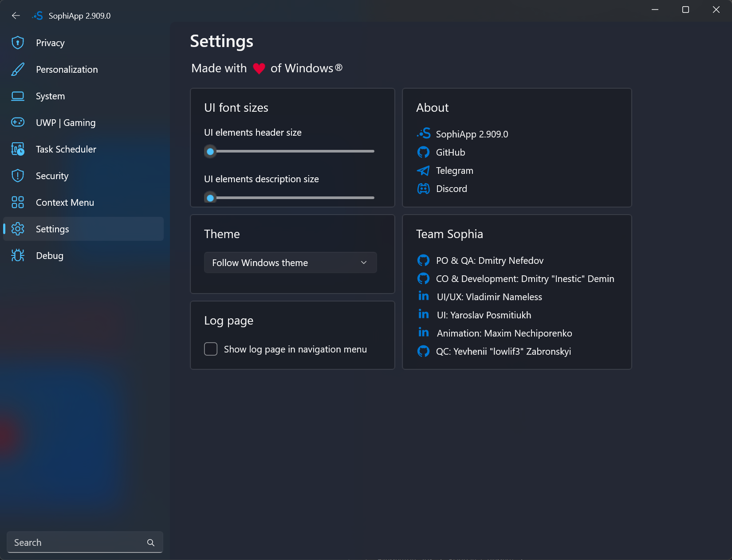Click the search magnifier icon
The height and width of the screenshot is (560, 732).
(x=151, y=543)
